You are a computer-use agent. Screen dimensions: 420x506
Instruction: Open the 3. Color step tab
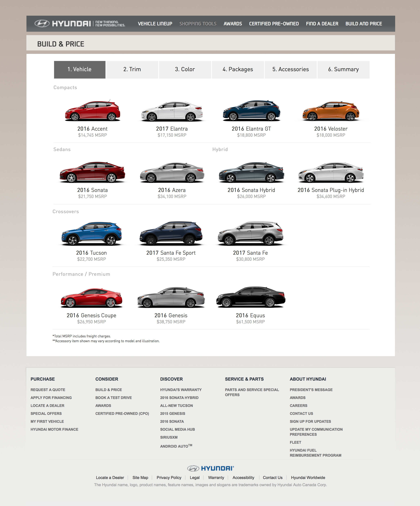point(185,69)
